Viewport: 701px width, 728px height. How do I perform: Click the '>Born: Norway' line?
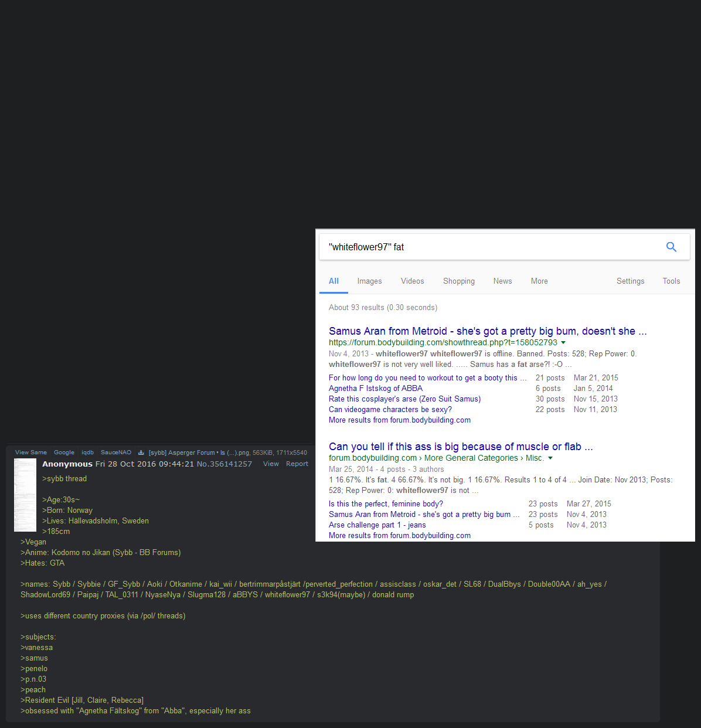tap(67, 511)
